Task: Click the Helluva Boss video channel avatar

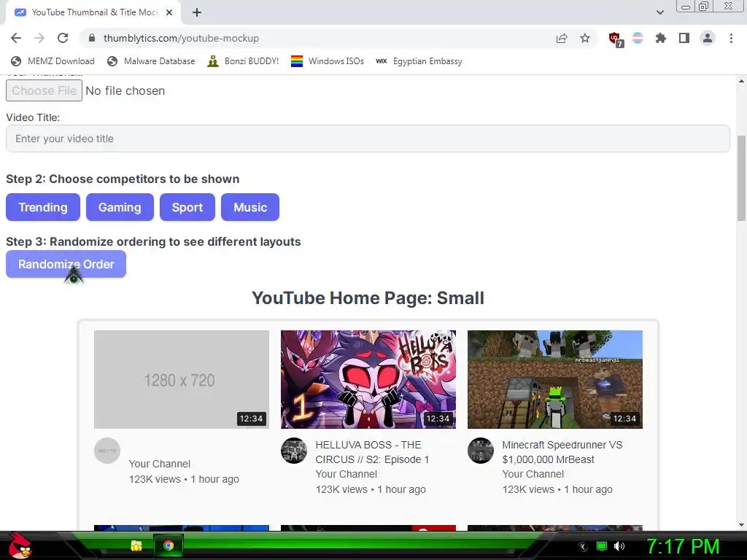Action: pyautogui.click(x=294, y=451)
